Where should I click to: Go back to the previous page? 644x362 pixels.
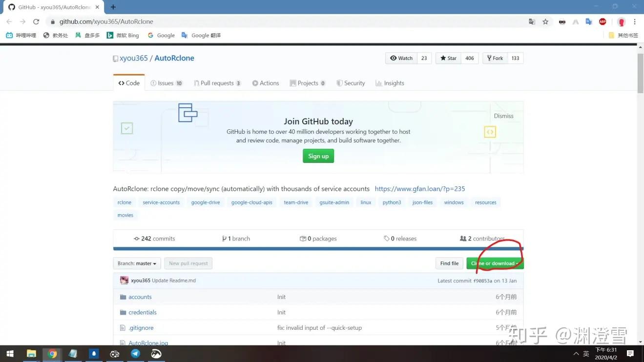tap(9, 21)
